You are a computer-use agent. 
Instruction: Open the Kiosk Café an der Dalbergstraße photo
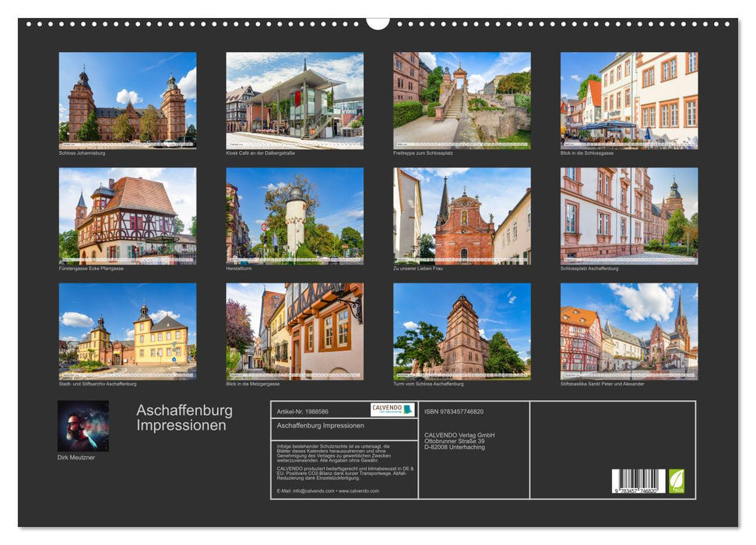coord(294,100)
